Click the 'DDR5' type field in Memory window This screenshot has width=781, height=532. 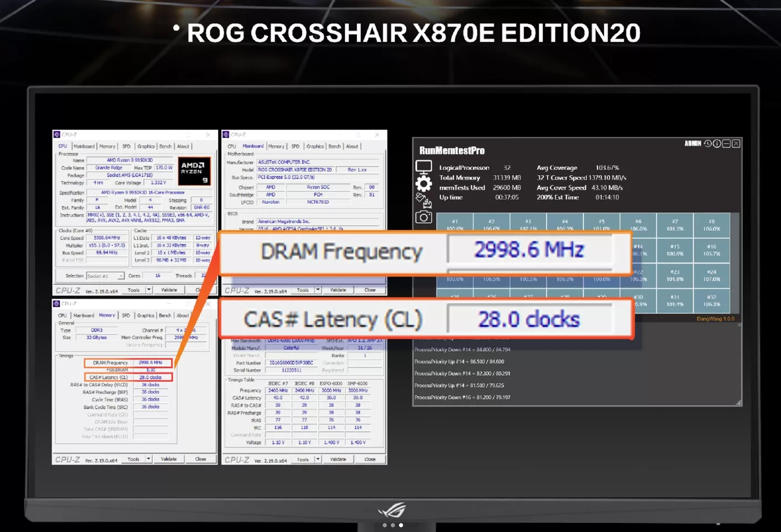pos(97,330)
